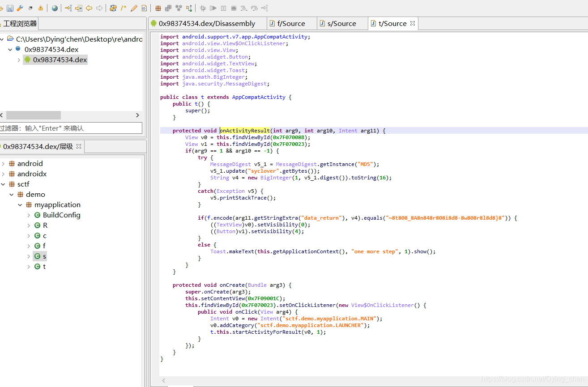Click the debugger bug icon
The height and width of the screenshot is (387, 588).
(203, 8)
